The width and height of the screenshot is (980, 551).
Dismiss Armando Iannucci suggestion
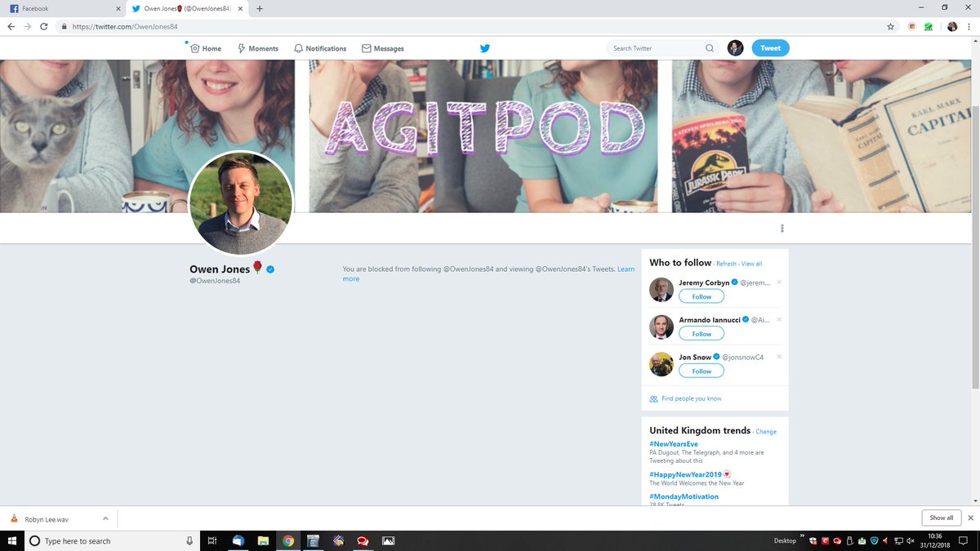[x=779, y=319]
